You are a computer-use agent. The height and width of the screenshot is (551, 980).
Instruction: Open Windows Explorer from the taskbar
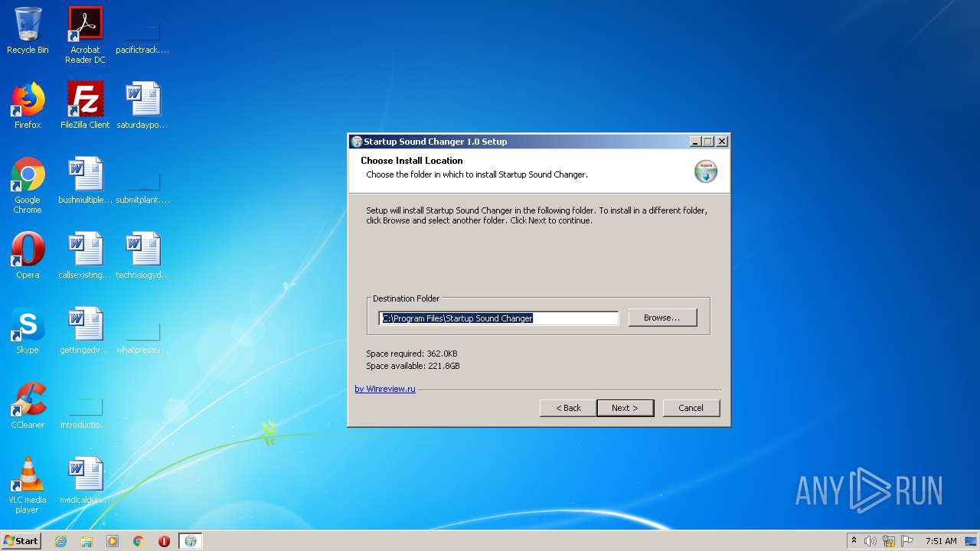pos(87,541)
